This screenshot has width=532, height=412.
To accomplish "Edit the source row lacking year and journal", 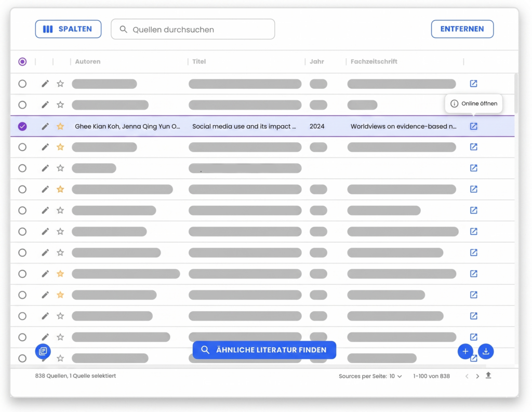I will point(45,168).
